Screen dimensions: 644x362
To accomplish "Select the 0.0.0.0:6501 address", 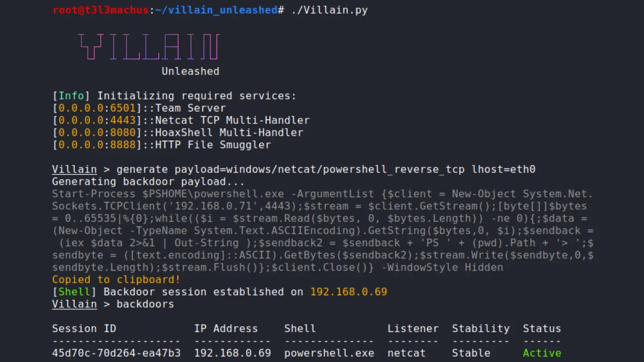I will click(x=97, y=108).
